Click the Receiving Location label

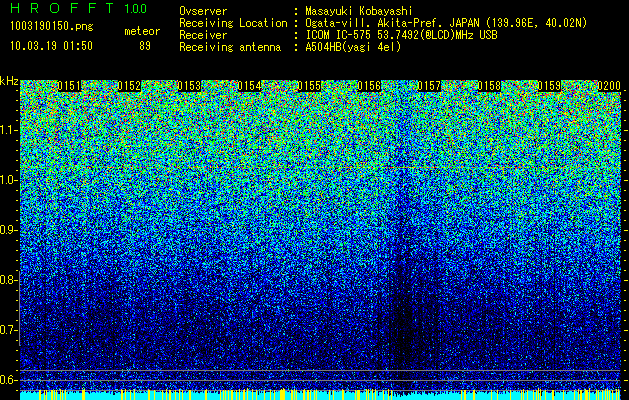(x=233, y=23)
